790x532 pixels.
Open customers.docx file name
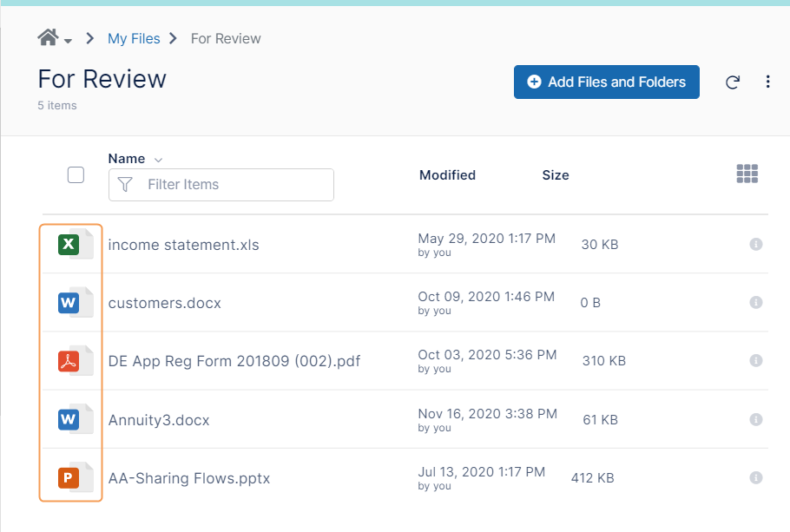(x=165, y=303)
